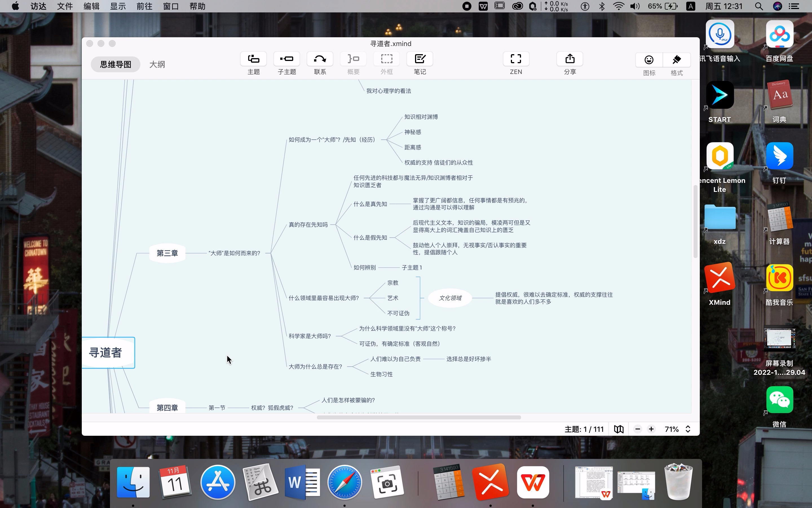Screen dimensions: 812x508
Task: Open the 文件 menu
Action: tap(65, 6)
